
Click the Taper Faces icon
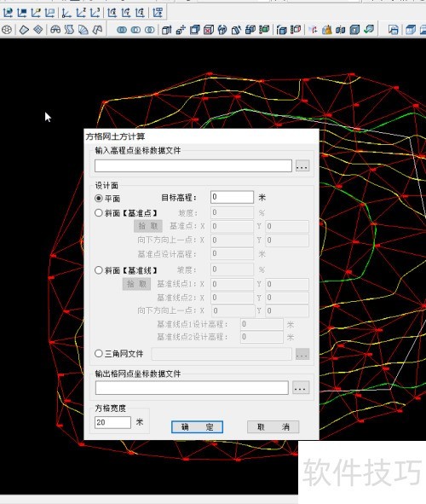click(x=236, y=30)
